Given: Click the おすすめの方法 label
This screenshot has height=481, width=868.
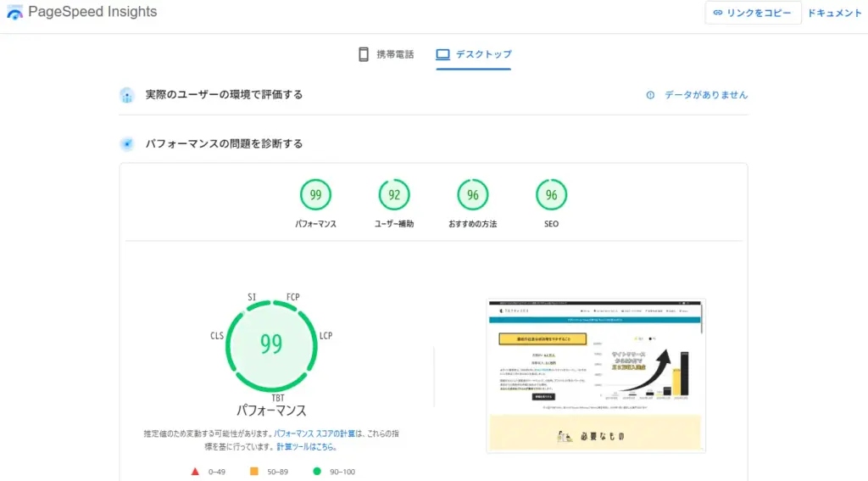Looking at the screenshot, I should tap(473, 224).
